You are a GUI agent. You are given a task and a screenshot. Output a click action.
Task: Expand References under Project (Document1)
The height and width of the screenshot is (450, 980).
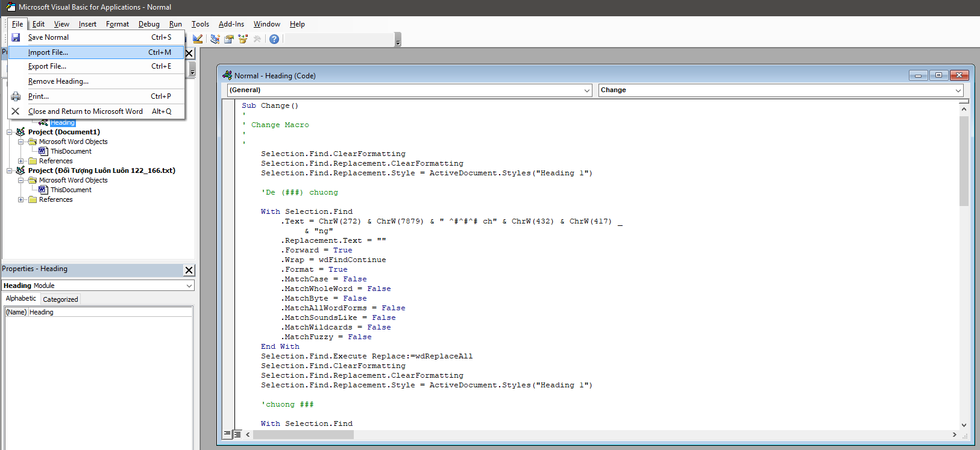coord(21,161)
